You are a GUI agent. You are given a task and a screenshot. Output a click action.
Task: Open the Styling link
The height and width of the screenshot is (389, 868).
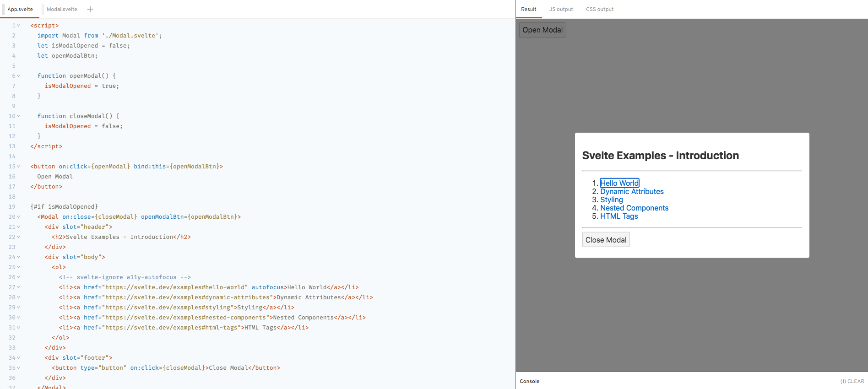pos(612,200)
